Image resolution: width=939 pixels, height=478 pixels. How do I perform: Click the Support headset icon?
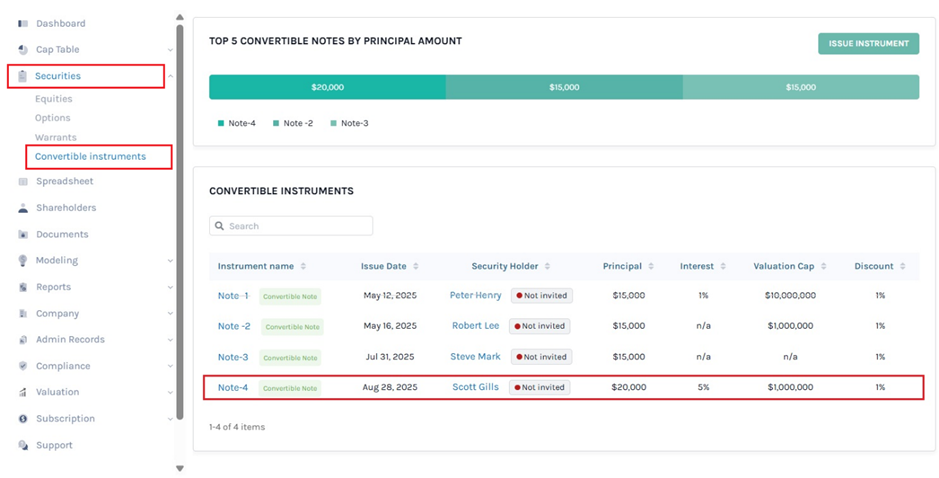pyautogui.click(x=23, y=445)
